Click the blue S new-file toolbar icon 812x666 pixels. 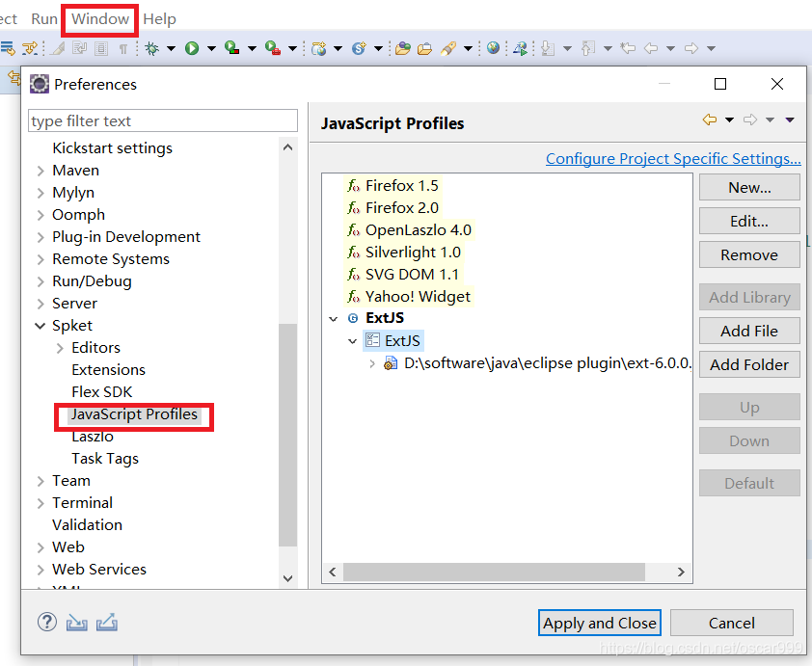tap(359, 48)
